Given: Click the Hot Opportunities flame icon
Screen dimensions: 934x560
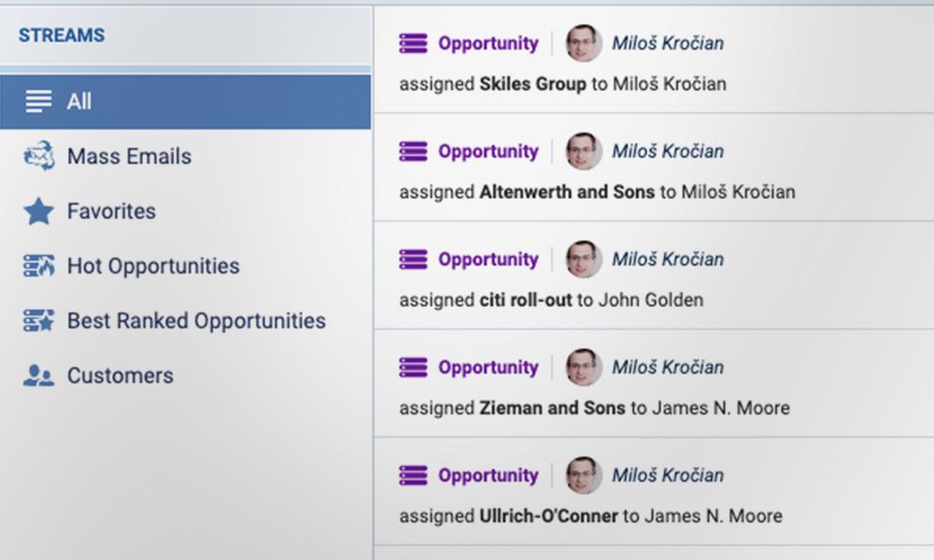Looking at the screenshot, I should (38, 266).
